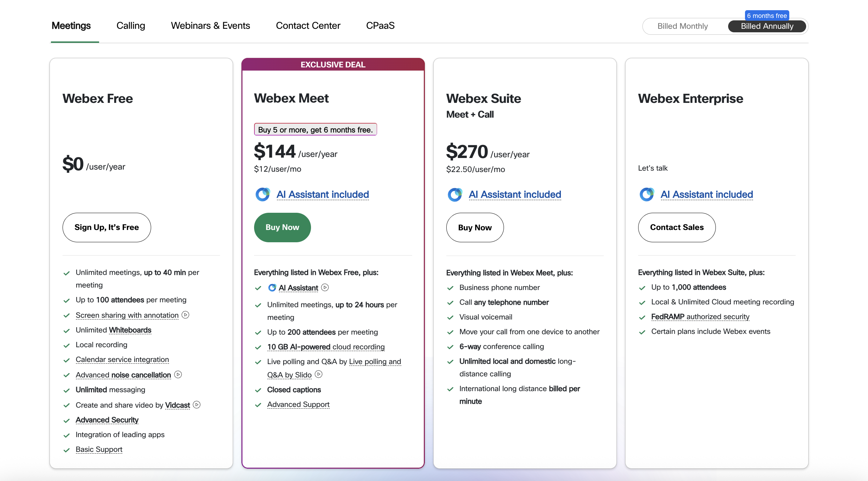Click AI Assistant logo in Webex Enterprise card
This screenshot has height=481, width=868.
[647, 195]
